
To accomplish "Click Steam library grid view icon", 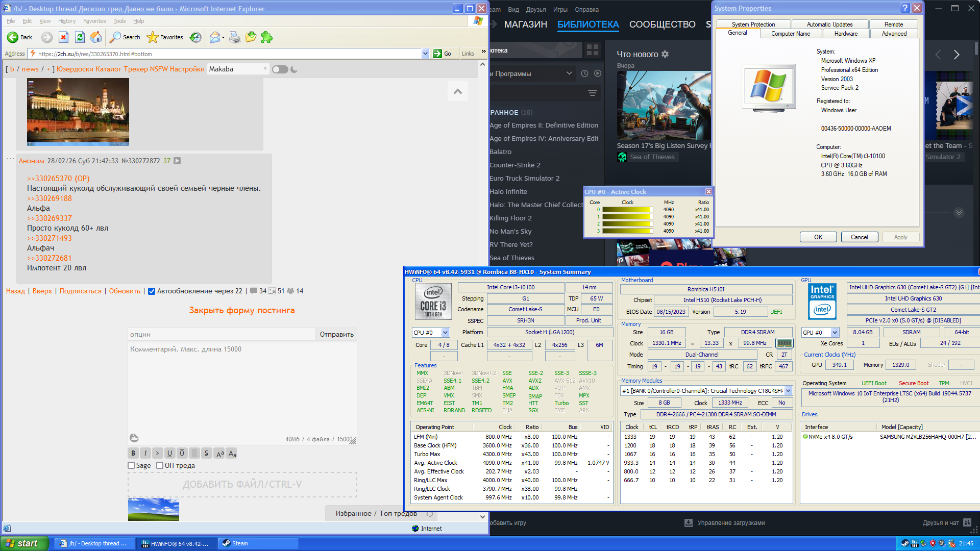I will tap(593, 50).
